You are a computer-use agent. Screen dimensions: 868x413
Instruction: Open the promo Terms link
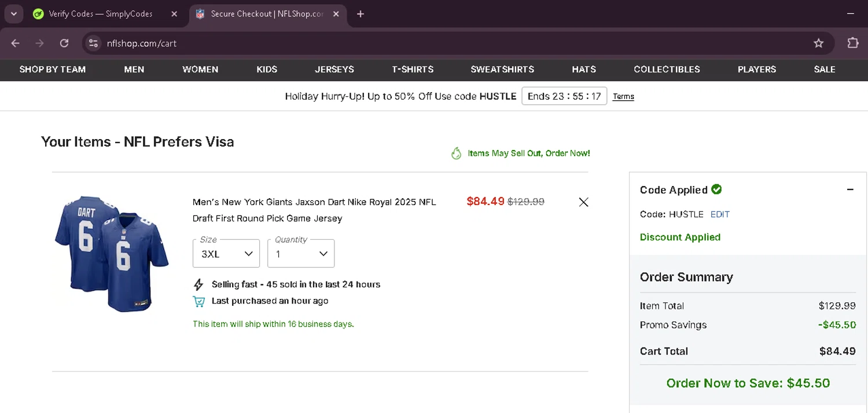[x=623, y=97]
